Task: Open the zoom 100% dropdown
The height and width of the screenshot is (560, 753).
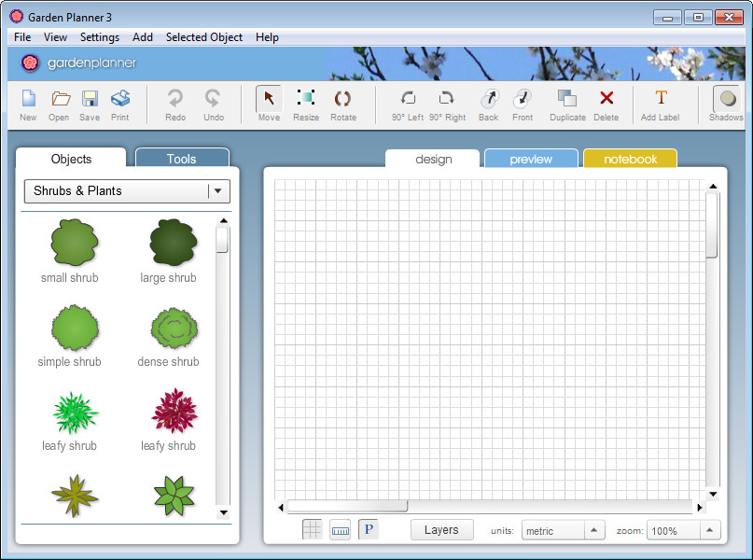Action: 709,530
